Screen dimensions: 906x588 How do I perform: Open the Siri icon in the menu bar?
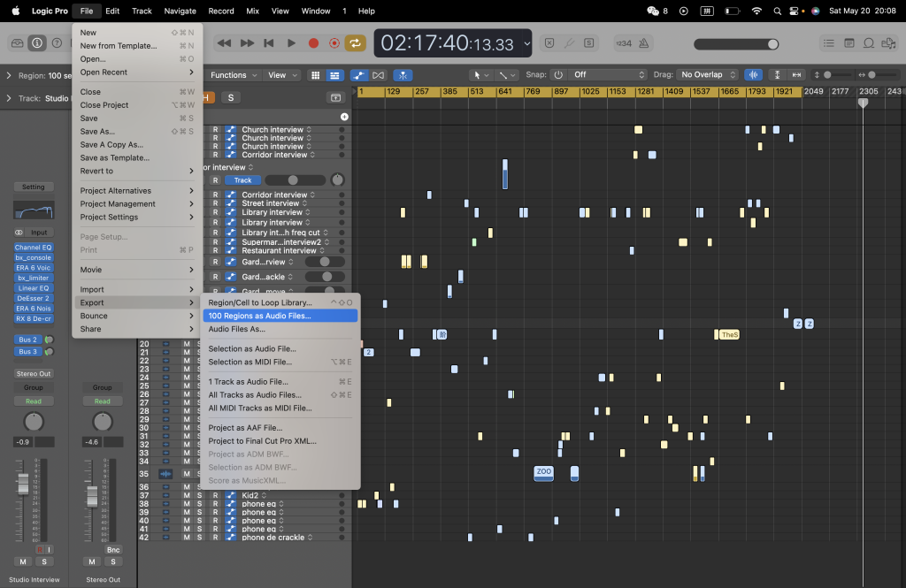click(x=815, y=11)
